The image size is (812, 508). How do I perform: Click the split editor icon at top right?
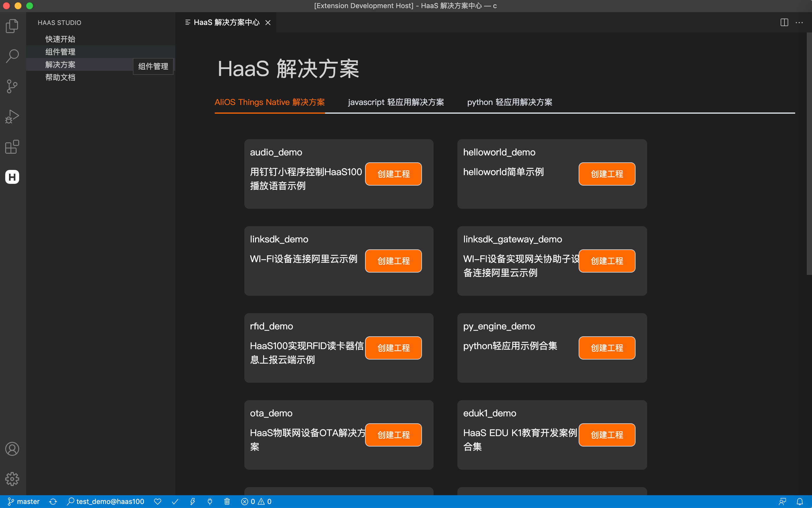coord(784,23)
